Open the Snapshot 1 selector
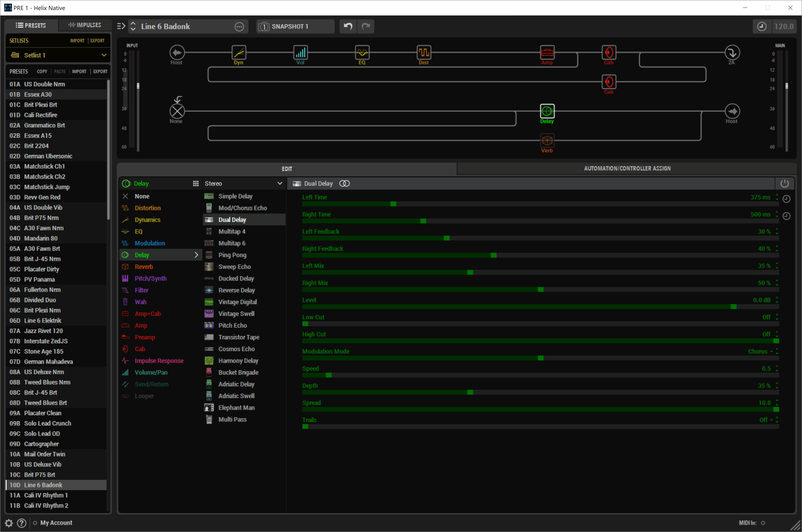Screen dimensions: 802x532 click(x=295, y=27)
